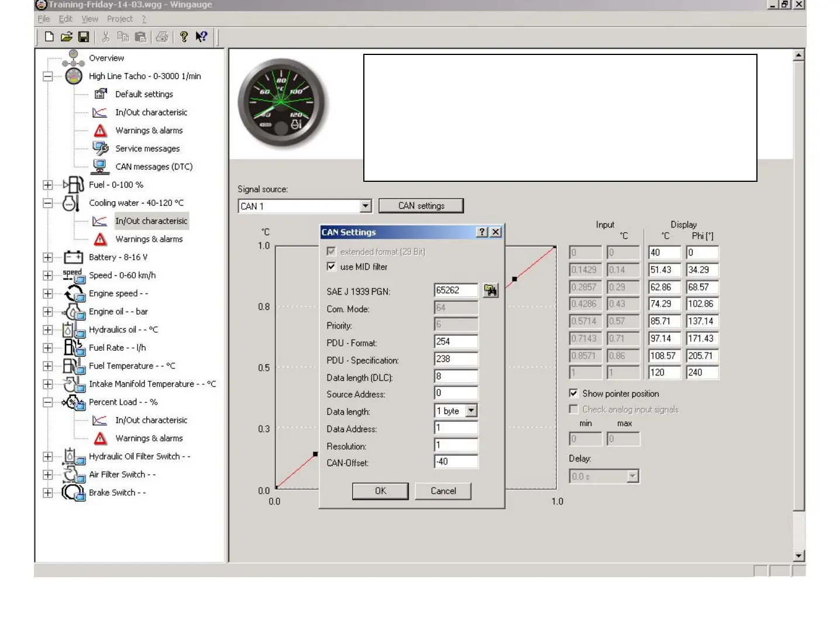Open the File menu
The image size is (840, 628).
(44, 19)
